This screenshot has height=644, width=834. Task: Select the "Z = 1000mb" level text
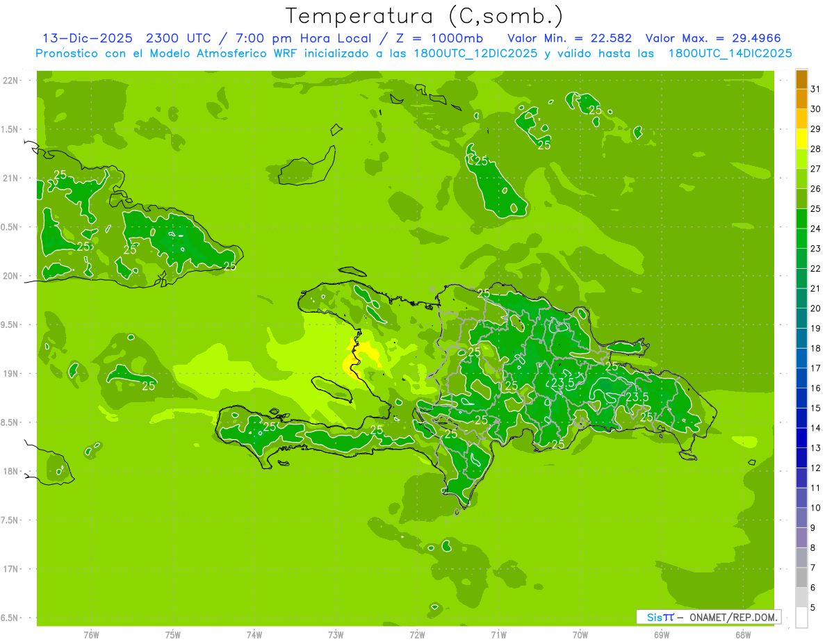point(439,38)
